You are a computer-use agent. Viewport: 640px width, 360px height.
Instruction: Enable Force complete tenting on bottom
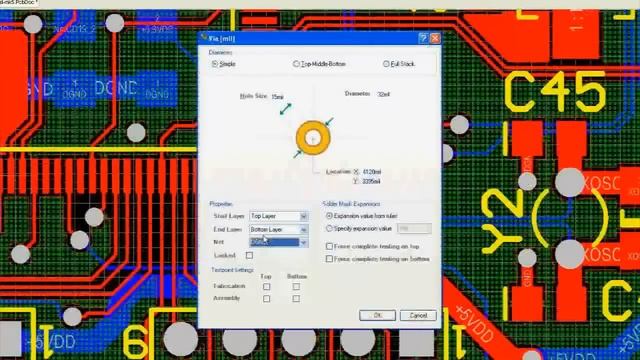(x=329, y=259)
